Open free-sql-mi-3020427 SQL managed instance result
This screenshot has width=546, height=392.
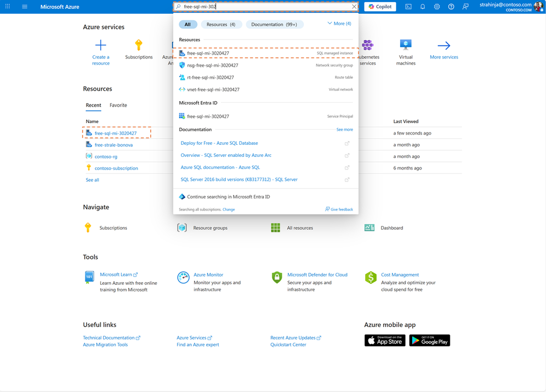tap(266, 53)
